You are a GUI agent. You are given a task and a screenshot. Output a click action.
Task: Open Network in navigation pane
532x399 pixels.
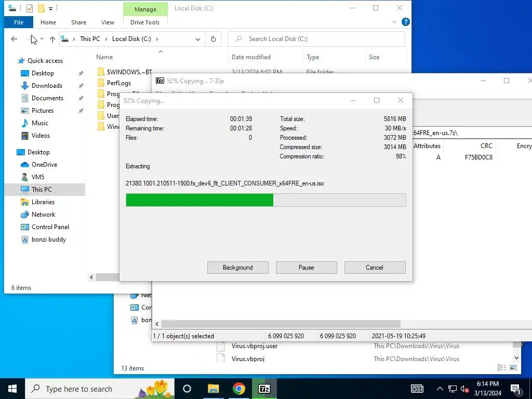tap(43, 215)
